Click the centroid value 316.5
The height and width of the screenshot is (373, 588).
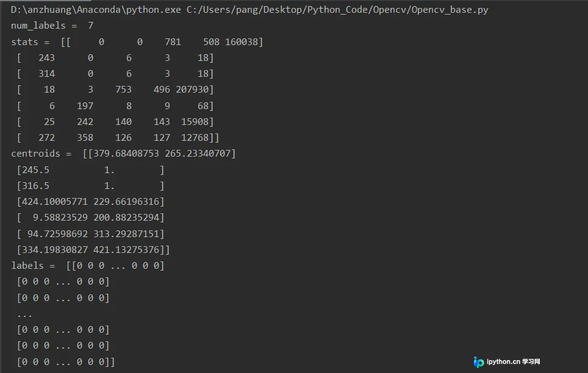(35, 186)
